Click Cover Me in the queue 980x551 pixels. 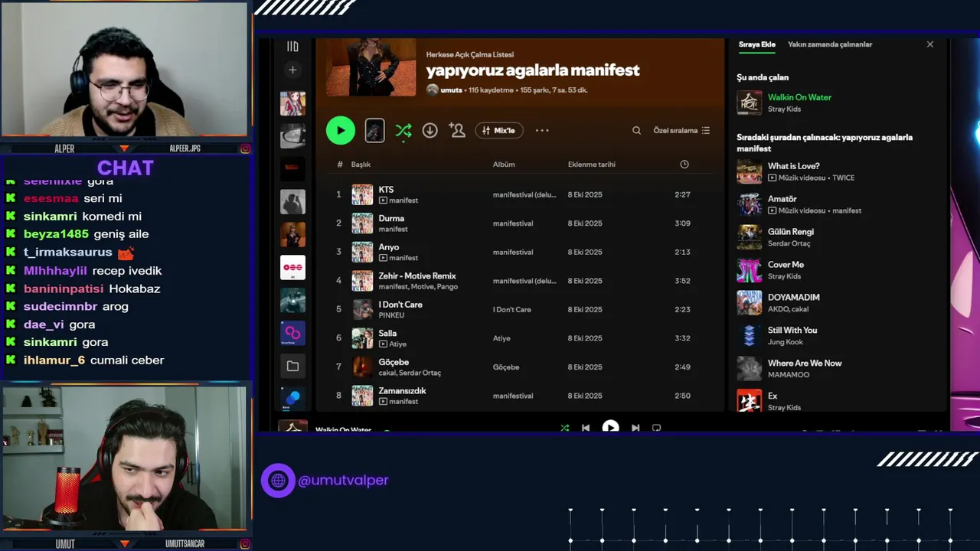coord(786,265)
